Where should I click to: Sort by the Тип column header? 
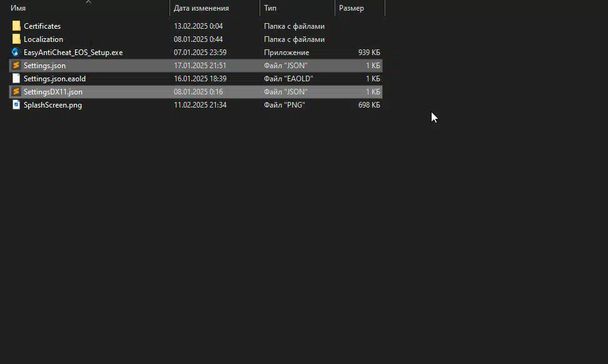(270, 8)
